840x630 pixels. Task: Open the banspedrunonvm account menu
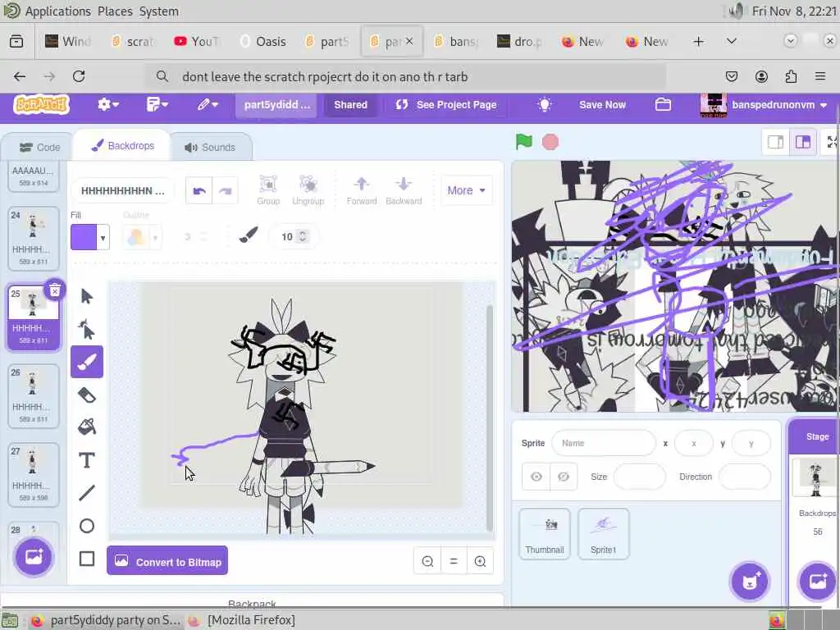pos(764,105)
